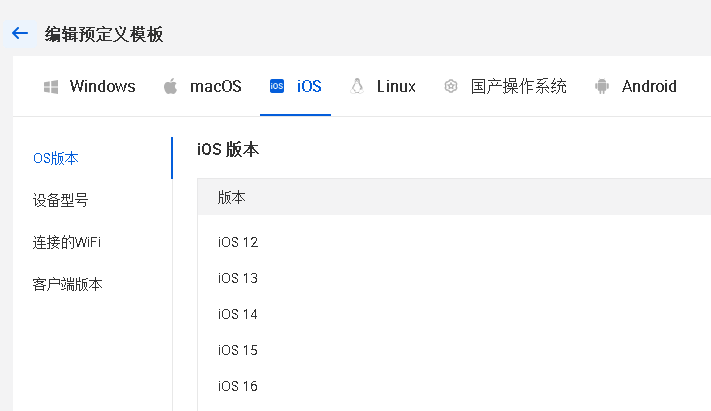The height and width of the screenshot is (411, 711).
Task: Click the Apple macOS logo icon
Action: [170, 86]
